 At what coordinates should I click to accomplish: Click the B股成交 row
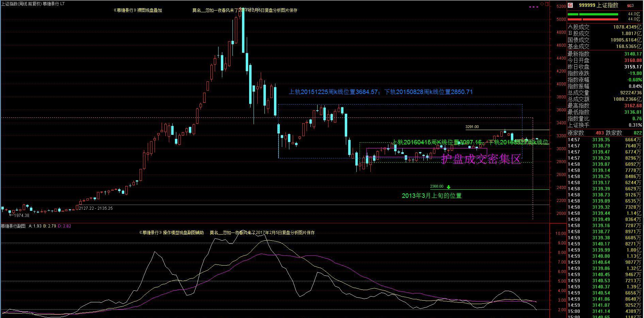[x=605, y=33]
